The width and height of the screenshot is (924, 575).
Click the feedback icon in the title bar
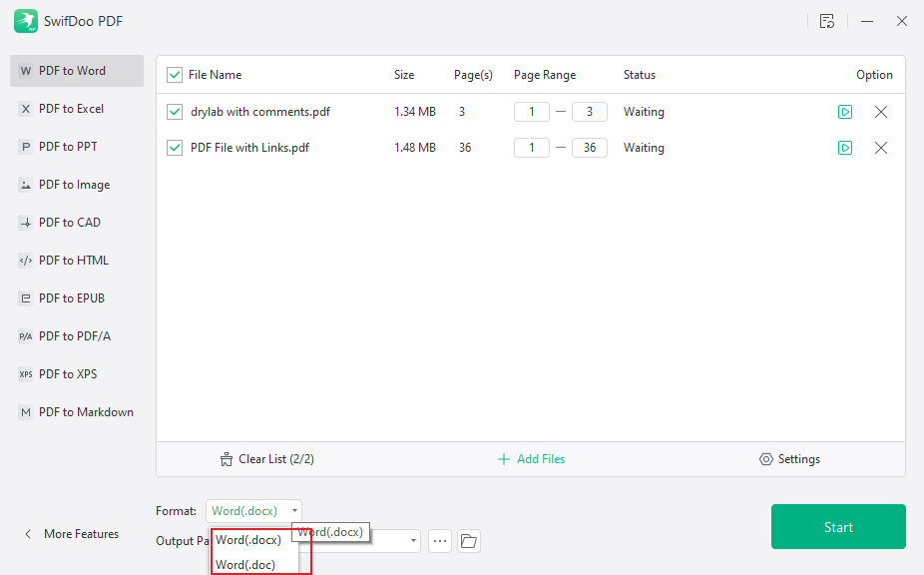(x=827, y=20)
